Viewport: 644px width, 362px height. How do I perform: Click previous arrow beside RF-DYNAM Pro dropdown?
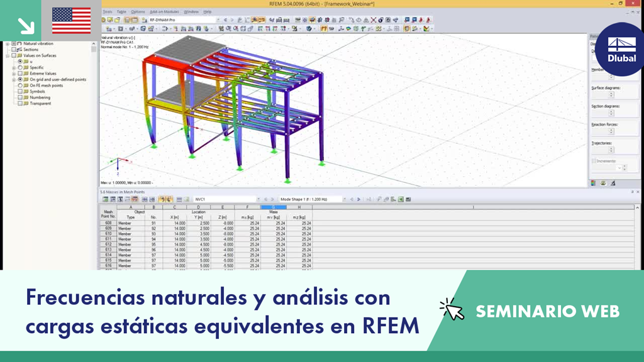point(225,19)
